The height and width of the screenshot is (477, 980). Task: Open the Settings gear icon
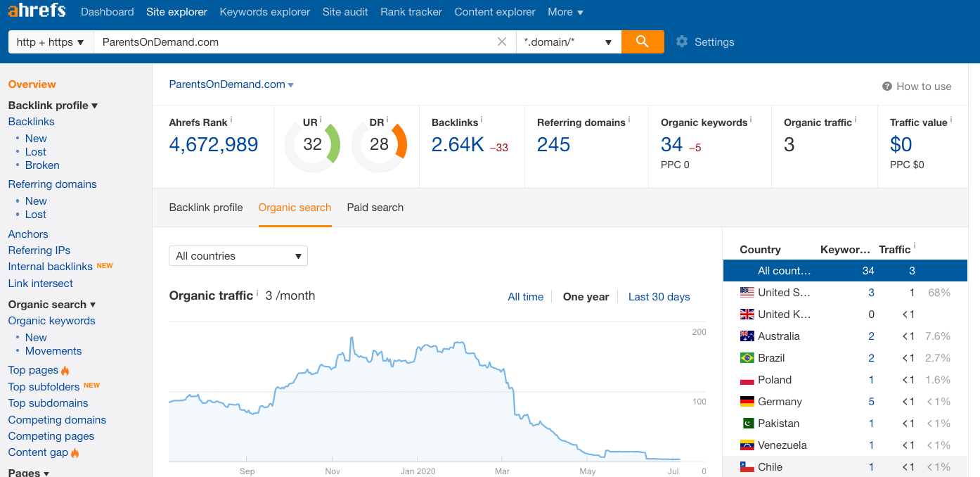click(682, 42)
